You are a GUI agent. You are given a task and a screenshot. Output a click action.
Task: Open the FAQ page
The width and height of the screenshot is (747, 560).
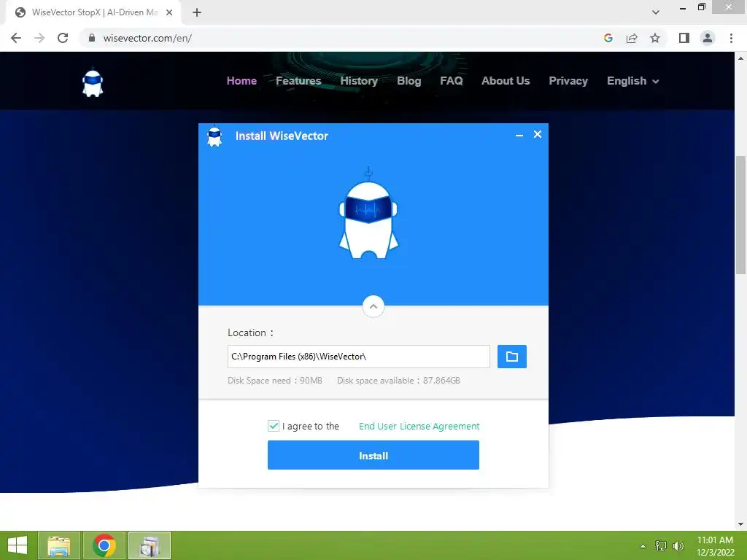pos(451,81)
